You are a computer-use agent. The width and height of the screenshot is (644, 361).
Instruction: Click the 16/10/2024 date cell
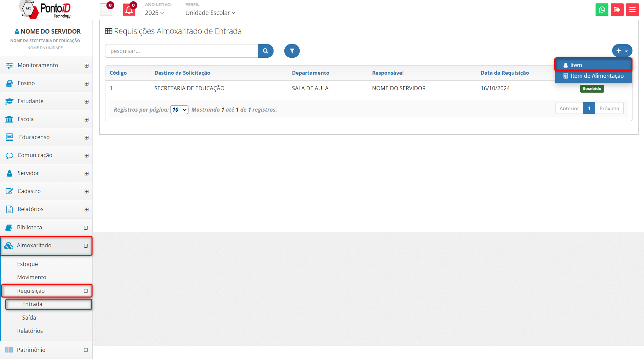tap(495, 88)
